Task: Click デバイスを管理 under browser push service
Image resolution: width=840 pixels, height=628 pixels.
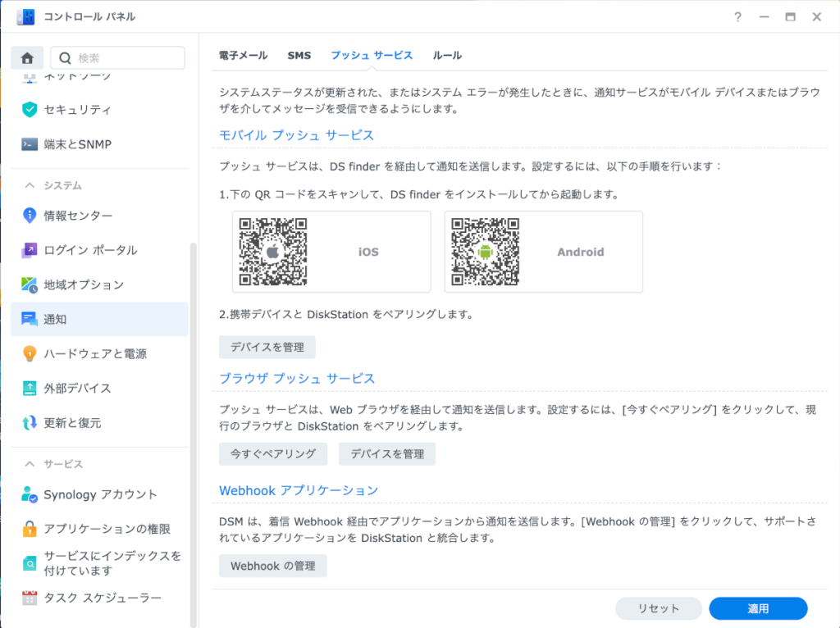Action: (x=387, y=454)
